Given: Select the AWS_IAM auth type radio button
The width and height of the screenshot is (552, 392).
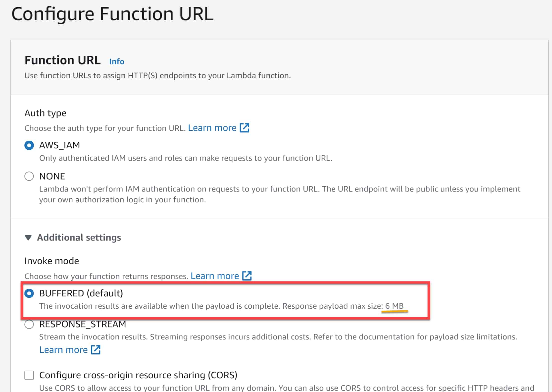Looking at the screenshot, I should pos(29,145).
